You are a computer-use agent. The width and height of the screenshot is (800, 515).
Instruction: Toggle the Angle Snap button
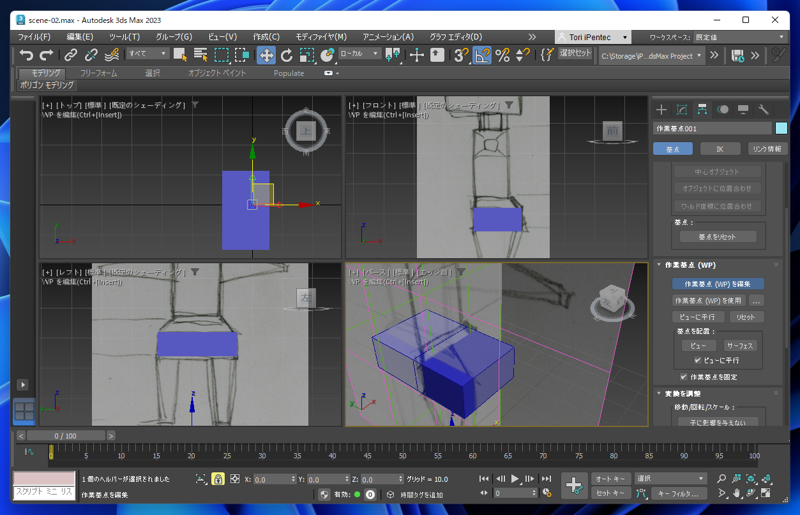coord(482,55)
